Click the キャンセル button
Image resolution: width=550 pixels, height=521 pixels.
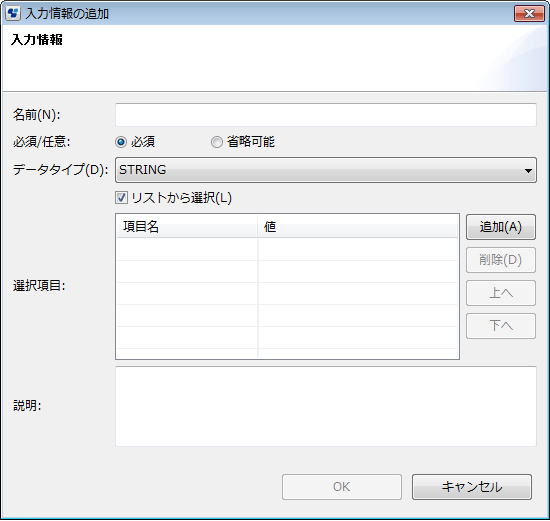[472, 487]
